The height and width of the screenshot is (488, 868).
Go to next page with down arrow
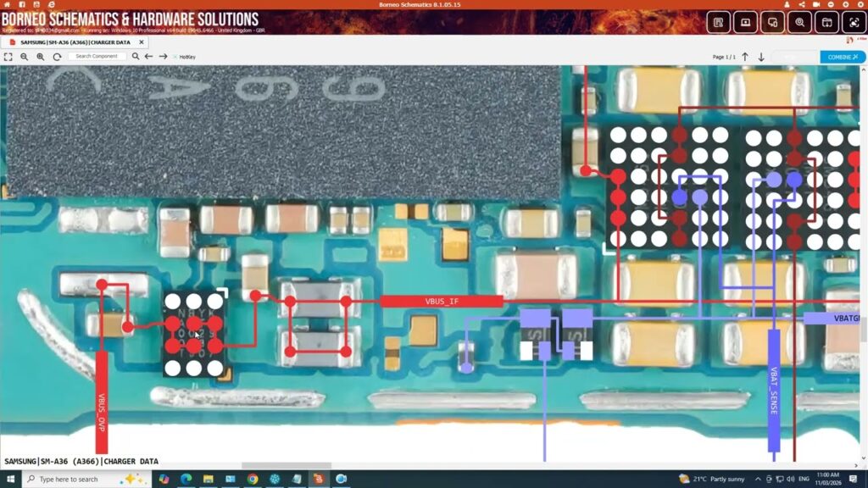click(x=761, y=57)
